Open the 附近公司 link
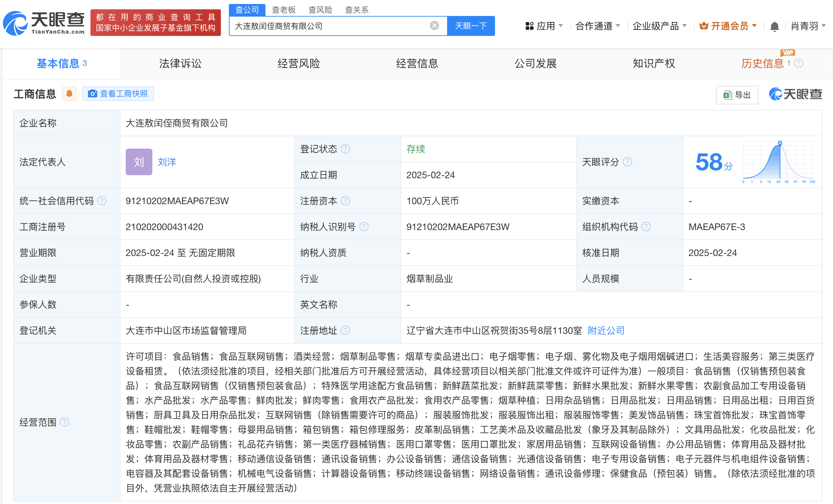The width and height of the screenshot is (833, 504). pos(605,330)
